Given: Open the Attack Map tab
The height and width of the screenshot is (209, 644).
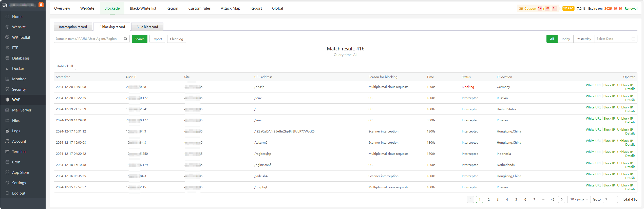Looking at the screenshot, I should (x=230, y=8).
